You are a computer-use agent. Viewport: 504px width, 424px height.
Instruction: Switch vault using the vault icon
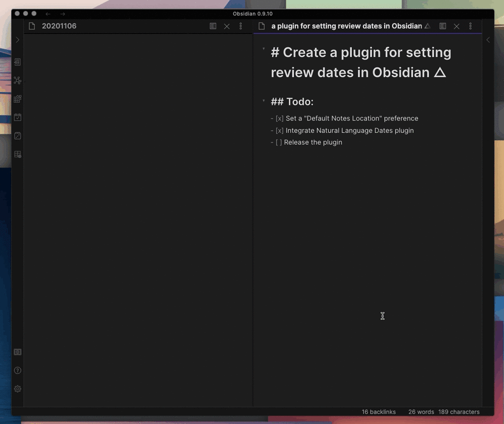tap(17, 352)
